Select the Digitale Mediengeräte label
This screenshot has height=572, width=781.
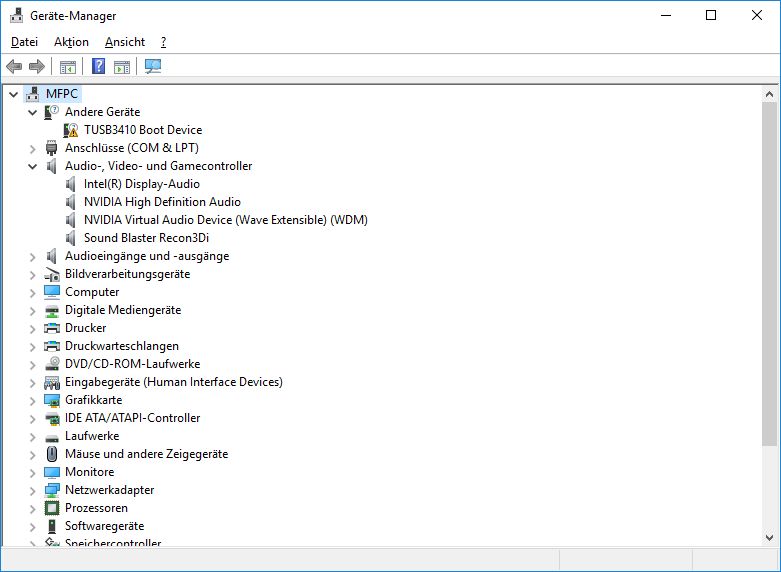[x=123, y=310]
